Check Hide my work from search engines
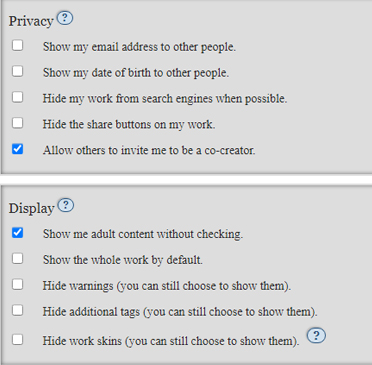Image resolution: width=372 pixels, height=365 pixels. click(17, 97)
